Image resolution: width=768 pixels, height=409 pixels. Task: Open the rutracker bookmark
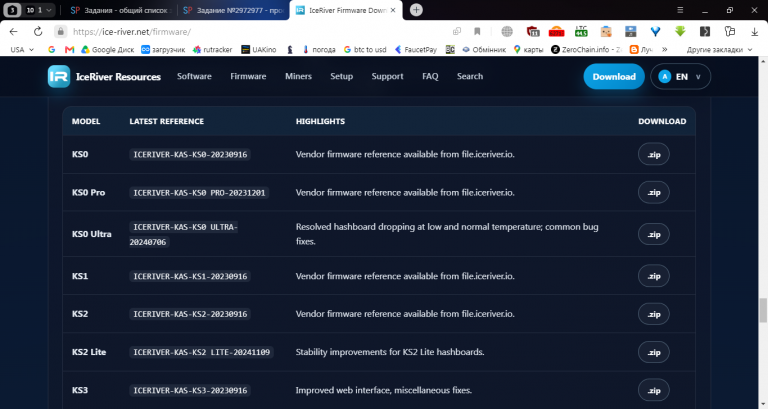(x=213, y=49)
